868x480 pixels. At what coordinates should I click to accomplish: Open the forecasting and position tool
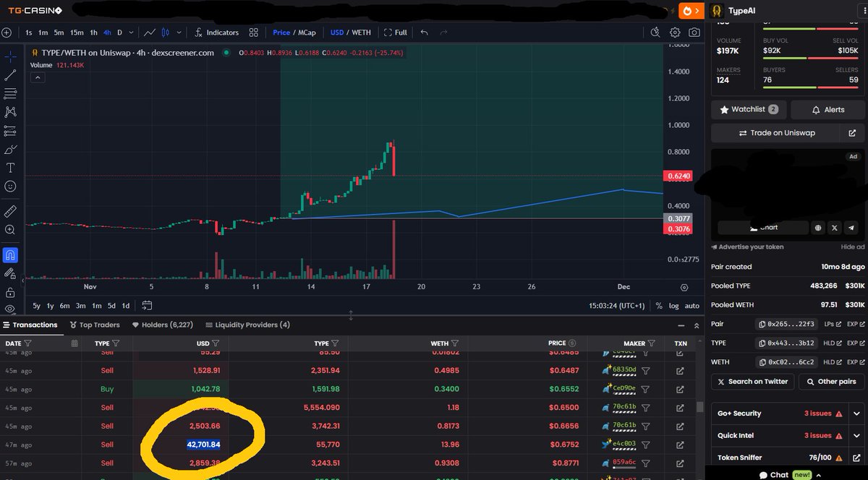(10, 131)
